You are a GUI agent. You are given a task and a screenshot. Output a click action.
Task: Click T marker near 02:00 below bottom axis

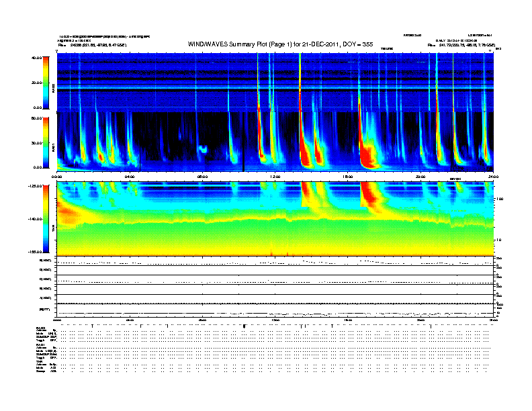pos(92,326)
